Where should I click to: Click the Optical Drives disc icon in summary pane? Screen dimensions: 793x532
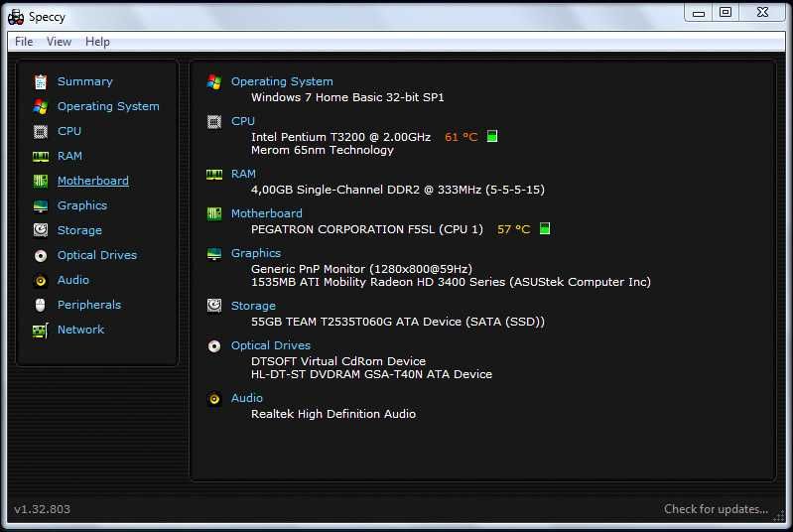click(x=214, y=346)
